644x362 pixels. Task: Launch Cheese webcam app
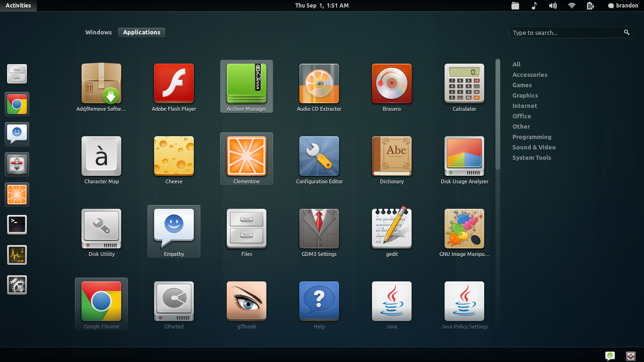[x=174, y=160]
